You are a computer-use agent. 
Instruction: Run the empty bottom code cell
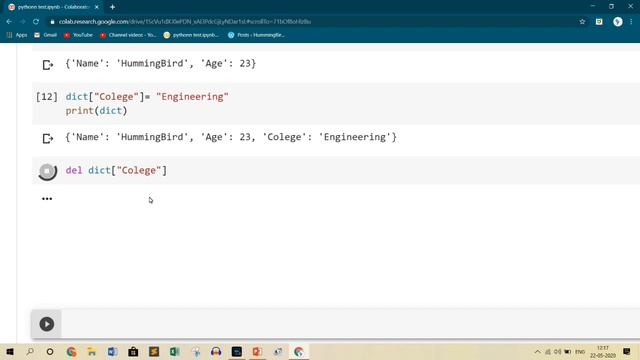click(x=47, y=324)
